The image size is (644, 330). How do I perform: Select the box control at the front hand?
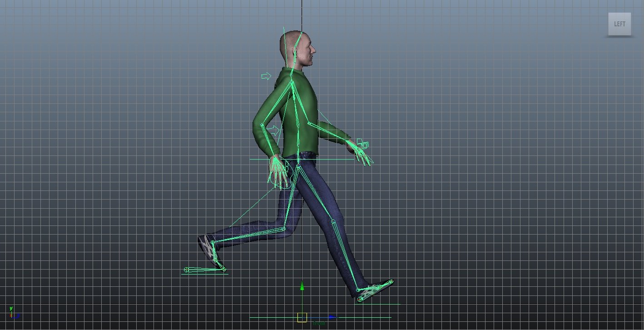363,145
